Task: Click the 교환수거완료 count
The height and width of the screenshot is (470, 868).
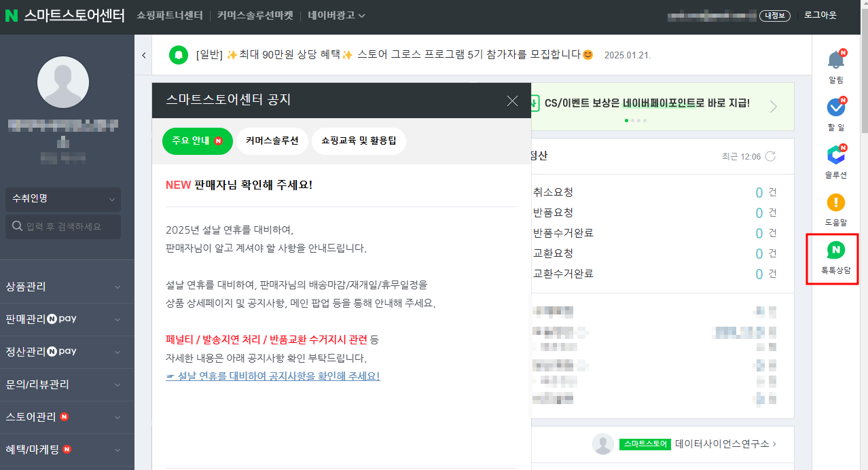Action: [x=759, y=274]
